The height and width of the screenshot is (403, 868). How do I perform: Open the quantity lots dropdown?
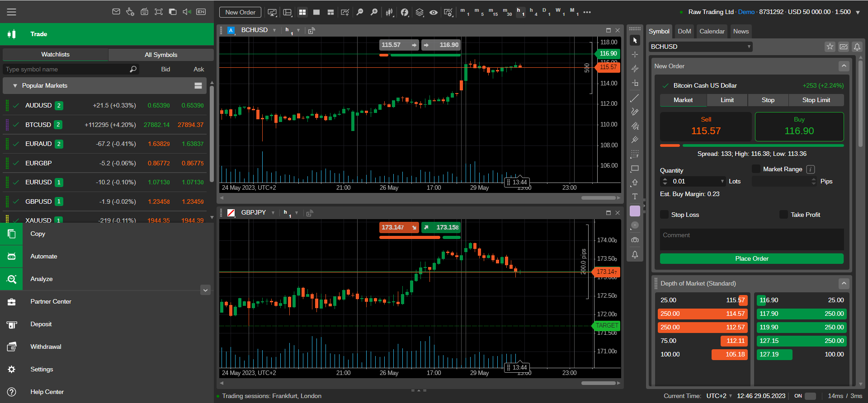[722, 181]
